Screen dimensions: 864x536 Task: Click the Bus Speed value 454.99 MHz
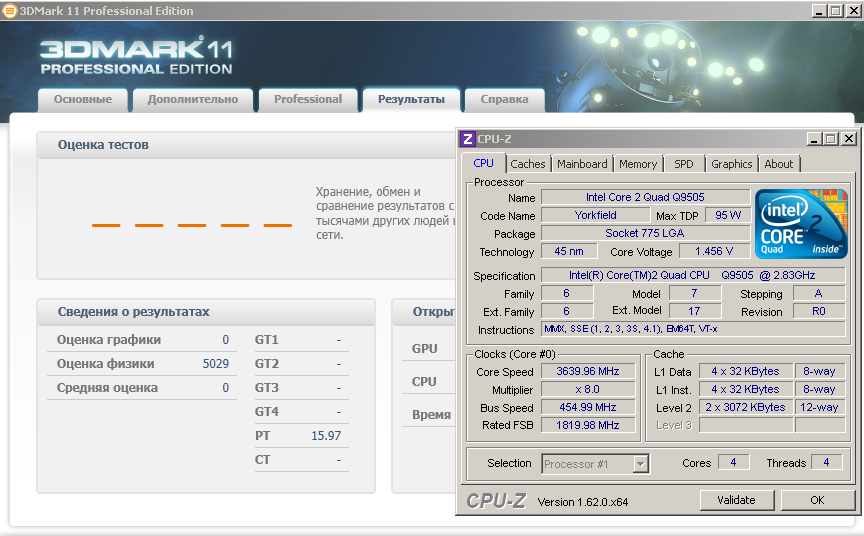588,407
